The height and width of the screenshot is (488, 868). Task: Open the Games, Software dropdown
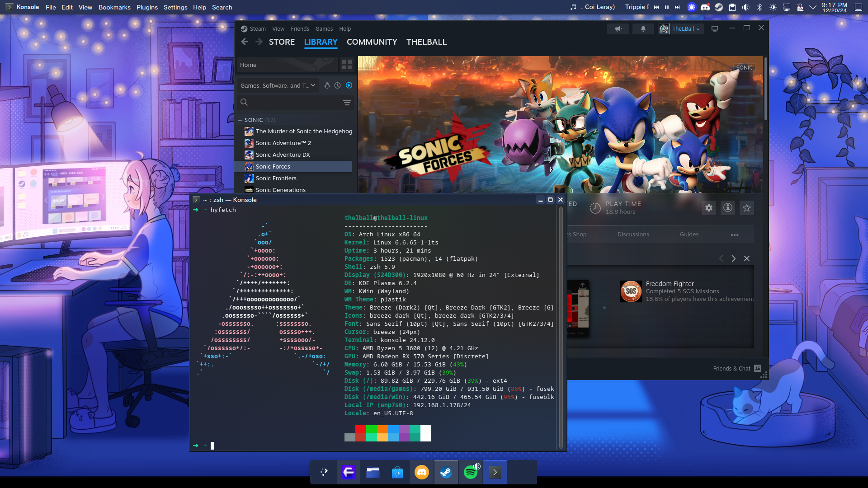(278, 85)
